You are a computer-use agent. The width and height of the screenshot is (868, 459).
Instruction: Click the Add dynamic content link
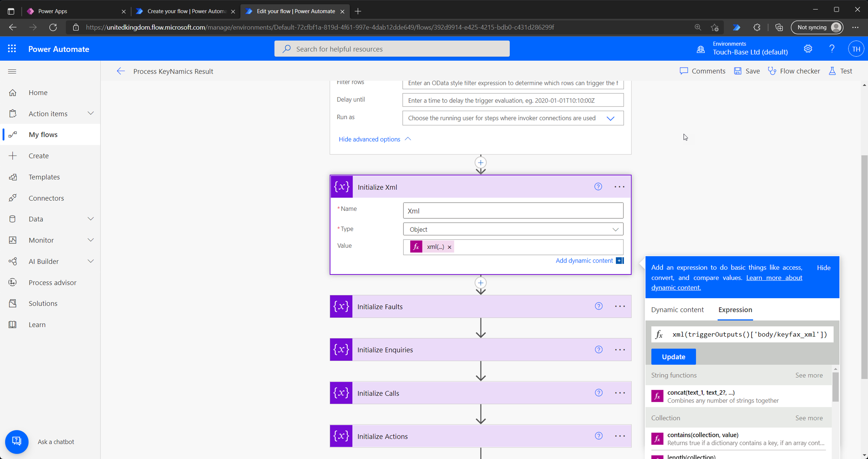coord(584,261)
